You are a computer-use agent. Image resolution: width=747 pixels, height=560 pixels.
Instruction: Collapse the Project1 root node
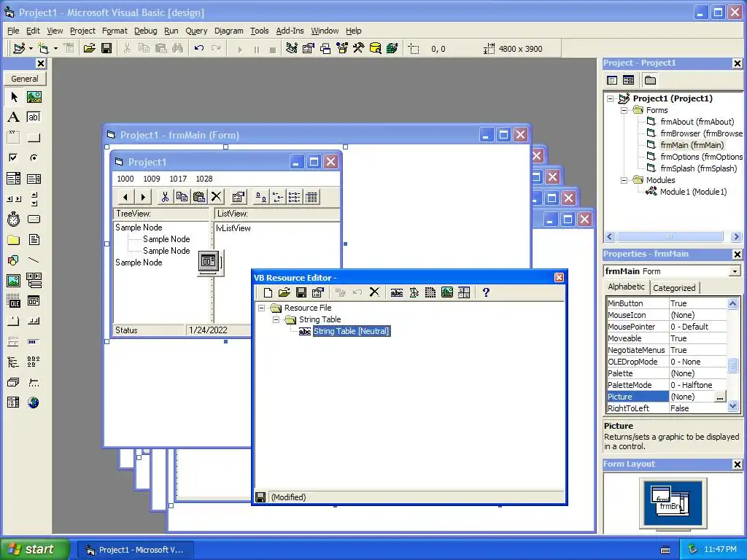click(x=611, y=98)
